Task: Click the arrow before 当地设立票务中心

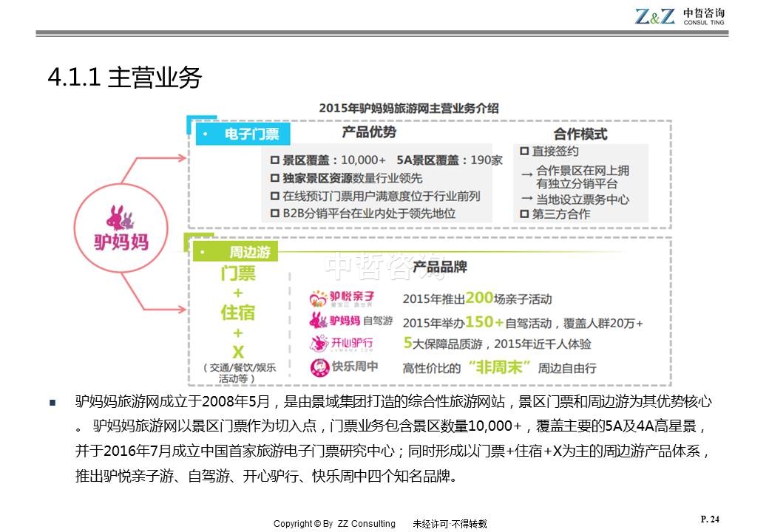Action: 526,199
